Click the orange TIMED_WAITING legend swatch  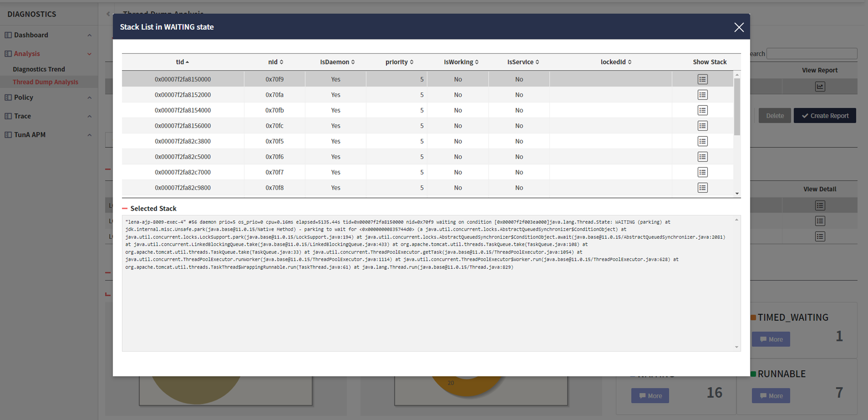754,317
